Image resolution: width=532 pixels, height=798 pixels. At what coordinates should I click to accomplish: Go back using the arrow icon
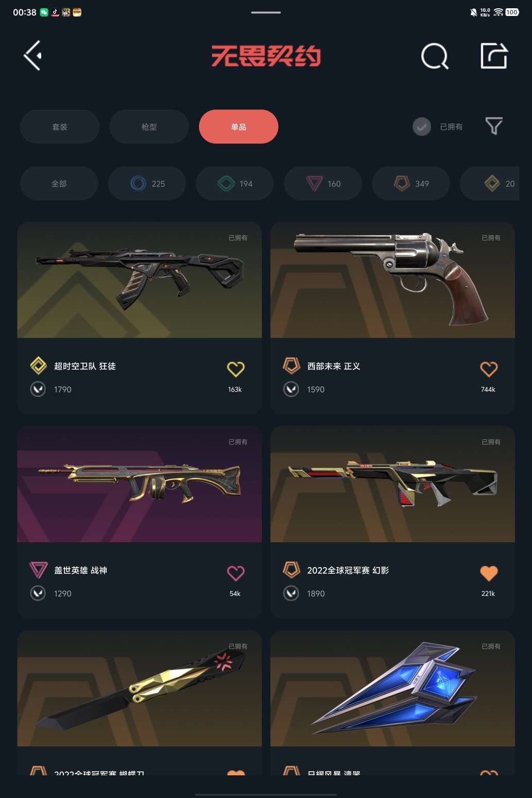(32, 56)
